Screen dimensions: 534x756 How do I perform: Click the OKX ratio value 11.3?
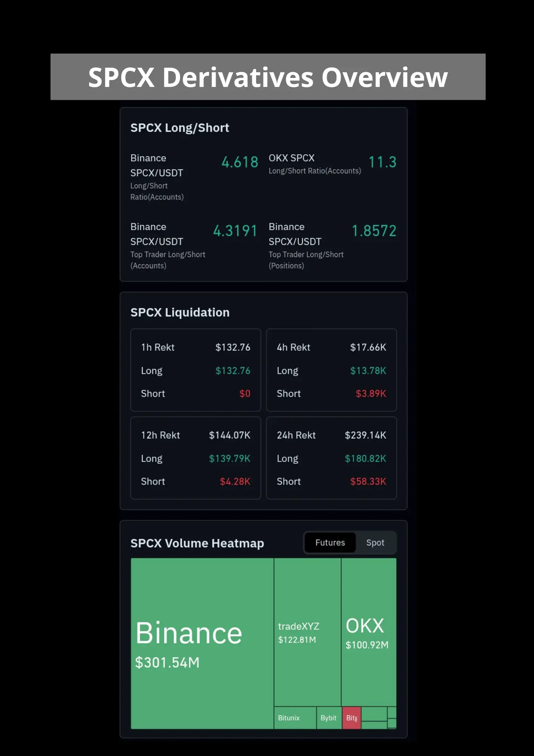382,162
